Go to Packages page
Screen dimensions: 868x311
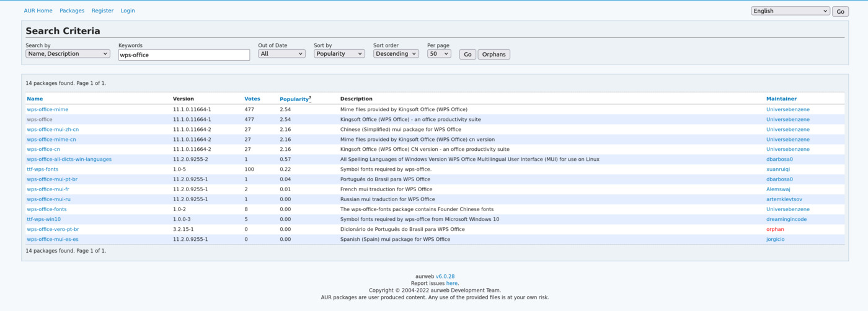point(72,11)
